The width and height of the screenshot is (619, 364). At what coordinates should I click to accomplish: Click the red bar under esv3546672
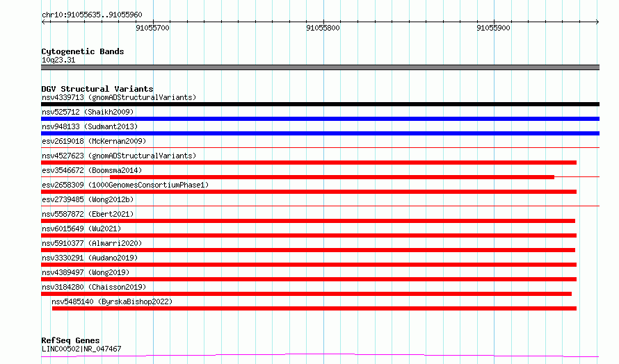(x=332, y=177)
